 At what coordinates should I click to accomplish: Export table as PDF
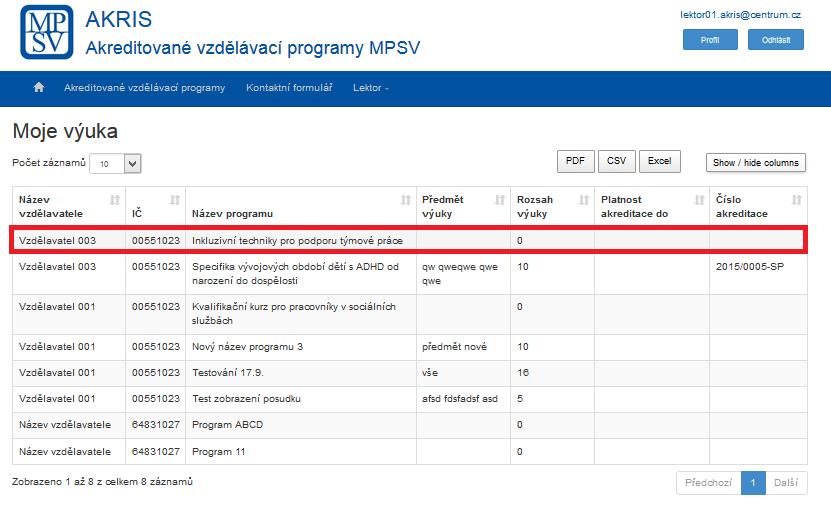(x=576, y=161)
